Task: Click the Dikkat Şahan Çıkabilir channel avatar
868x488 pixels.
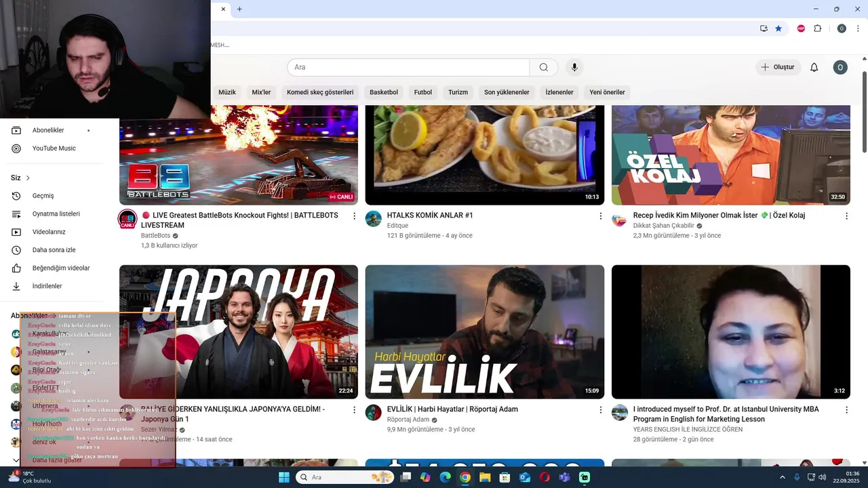Action: click(620, 219)
